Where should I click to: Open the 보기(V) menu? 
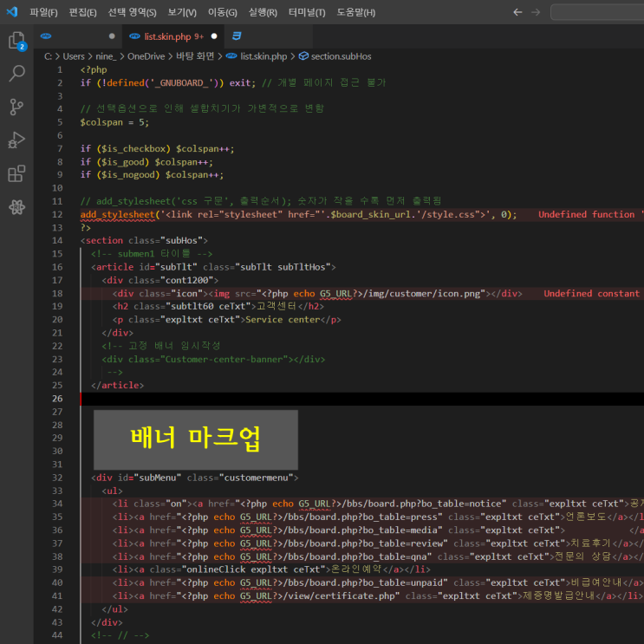[182, 12]
